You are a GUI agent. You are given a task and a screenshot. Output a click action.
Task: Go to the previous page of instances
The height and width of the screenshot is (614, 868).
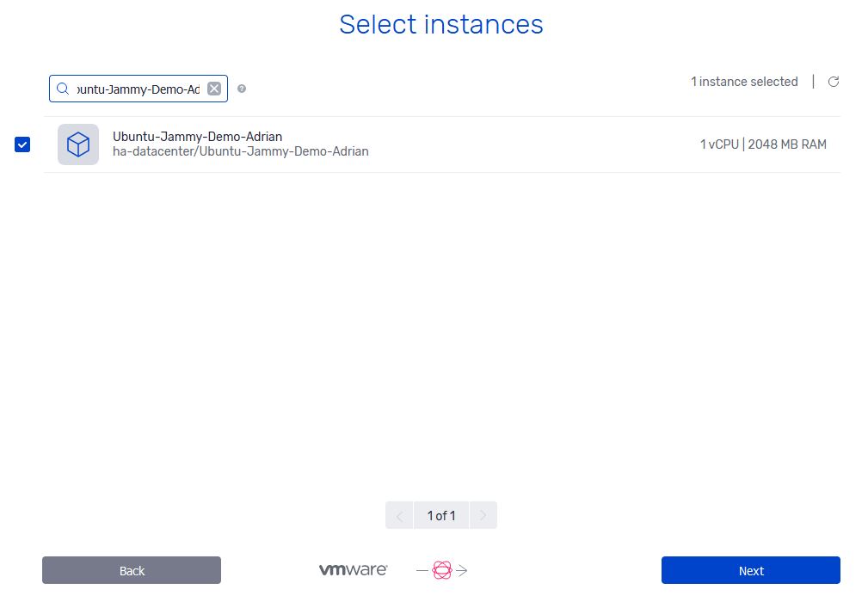point(399,516)
